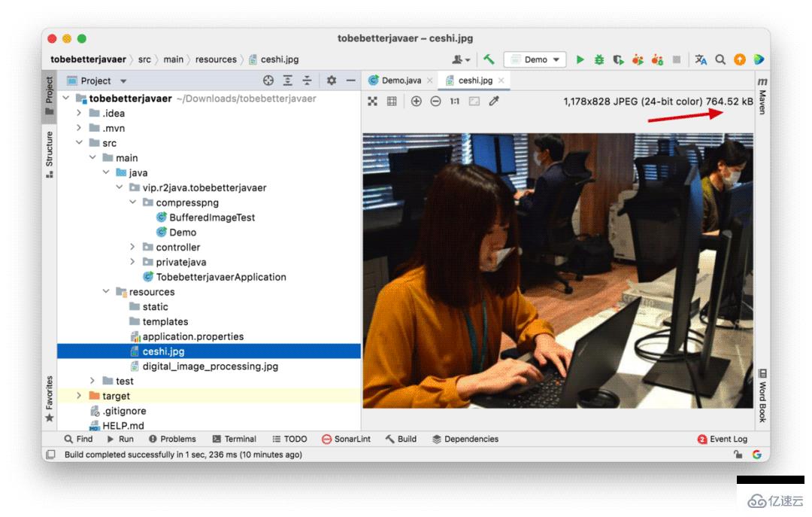This screenshot has height=517, width=812.
Task: Open the Run tool window
Action: coord(120,439)
